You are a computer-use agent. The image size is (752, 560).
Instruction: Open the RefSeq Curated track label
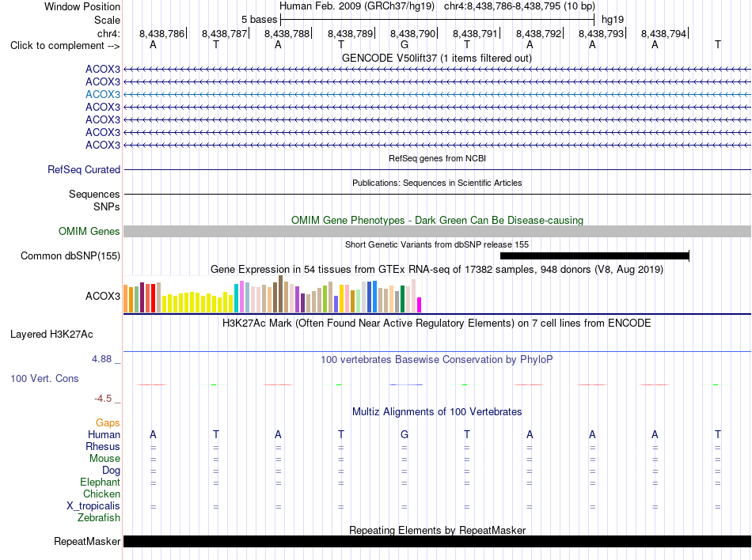pyautogui.click(x=83, y=169)
